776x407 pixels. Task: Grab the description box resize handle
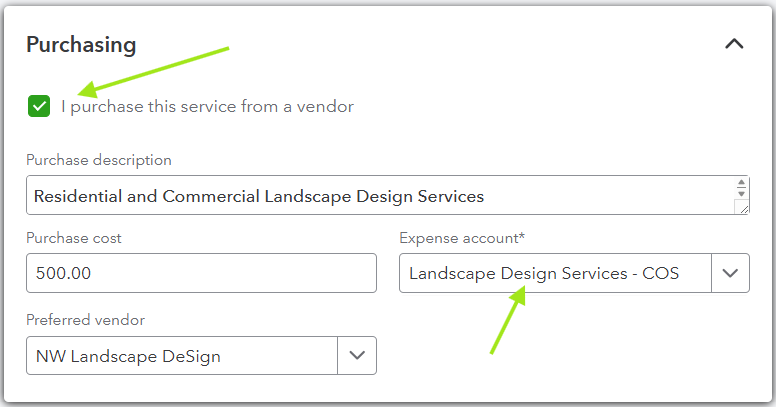[741, 207]
